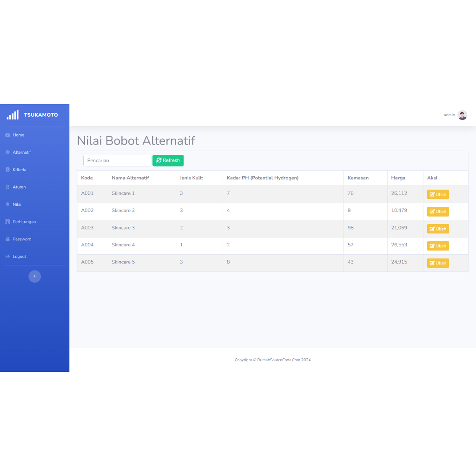Image resolution: width=476 pixels, height=476 pixels.
Task: Click the Aturan ribbon icon in sidebar
Action: [x=7, y=187]
